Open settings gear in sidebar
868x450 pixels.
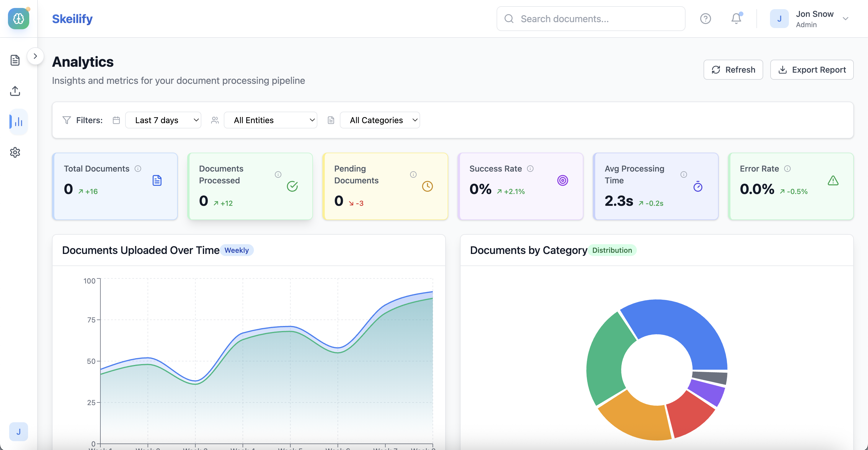pyautogui.click(x=15, y=152)
